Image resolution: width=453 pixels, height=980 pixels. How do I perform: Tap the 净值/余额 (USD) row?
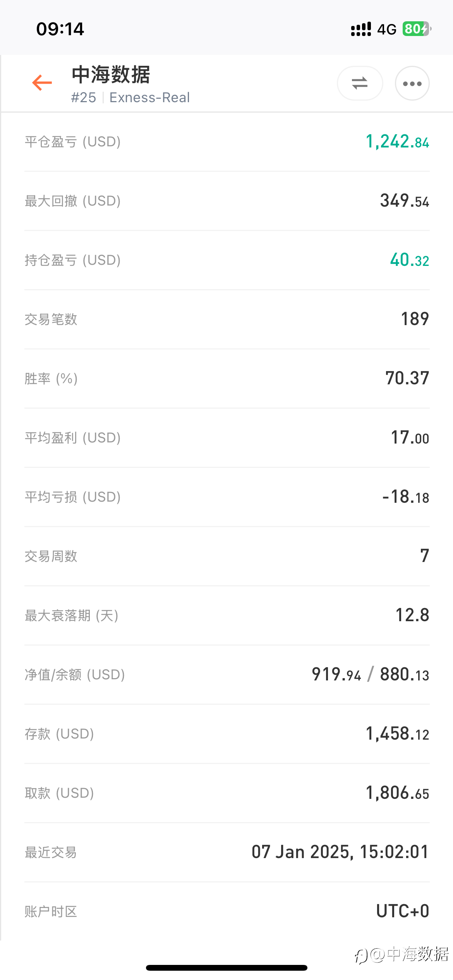[227, 675]
